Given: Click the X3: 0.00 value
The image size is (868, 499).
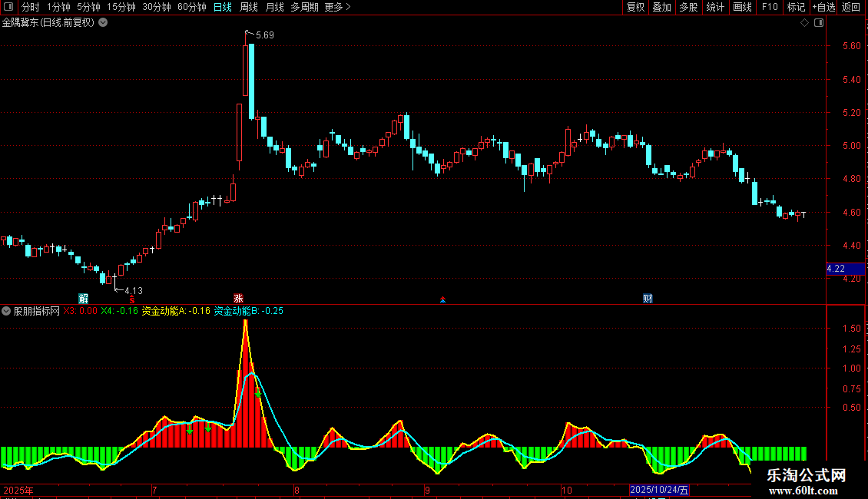Looking at the screenshot, I should (80, 311).
